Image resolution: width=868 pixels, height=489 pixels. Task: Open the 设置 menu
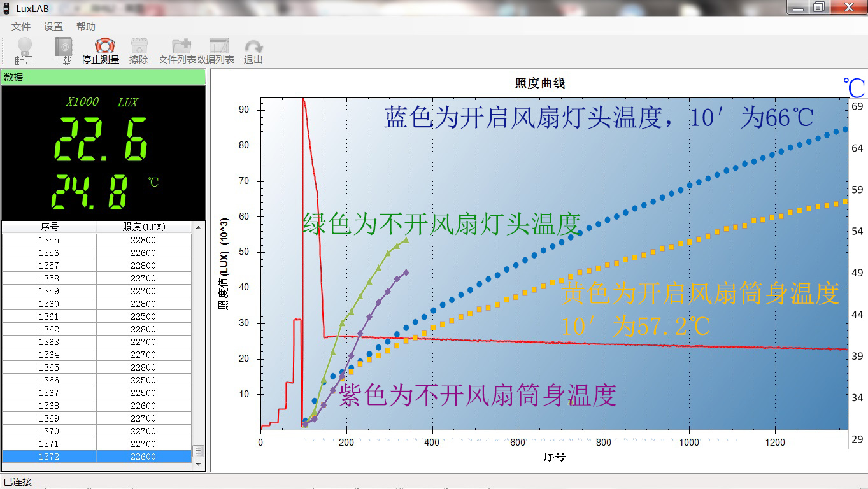click(53, 27)
